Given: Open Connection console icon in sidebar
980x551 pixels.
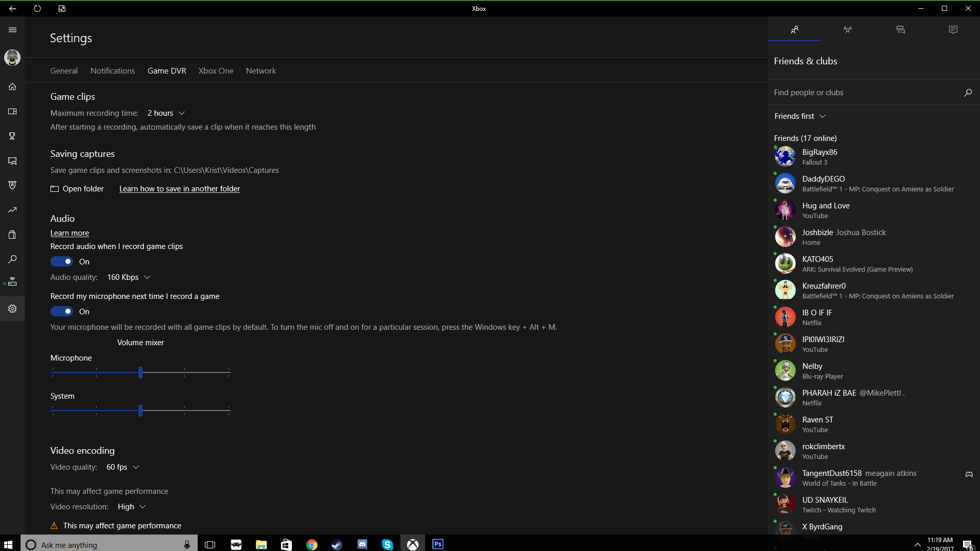Looking at the screenshot, I should click(12, 282).
